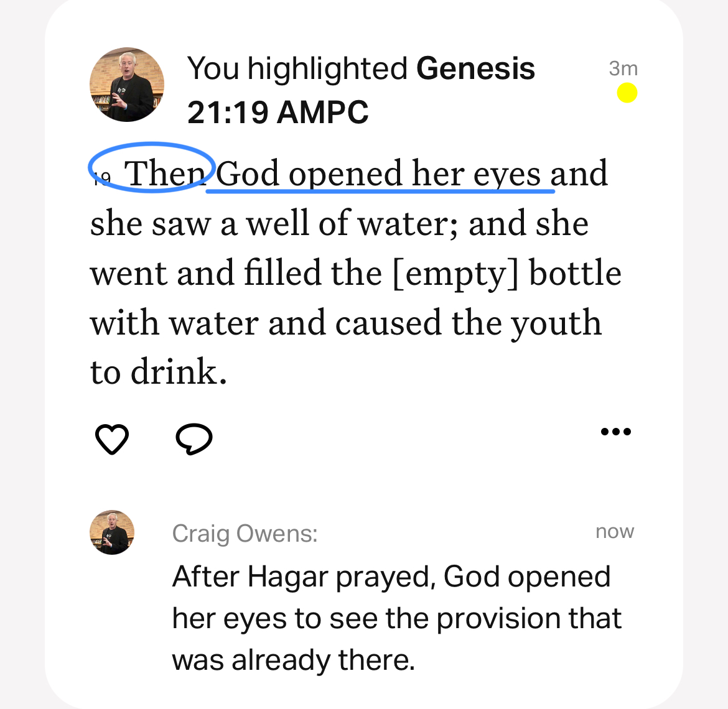Open the three-dot more options menu

point(616,432)
